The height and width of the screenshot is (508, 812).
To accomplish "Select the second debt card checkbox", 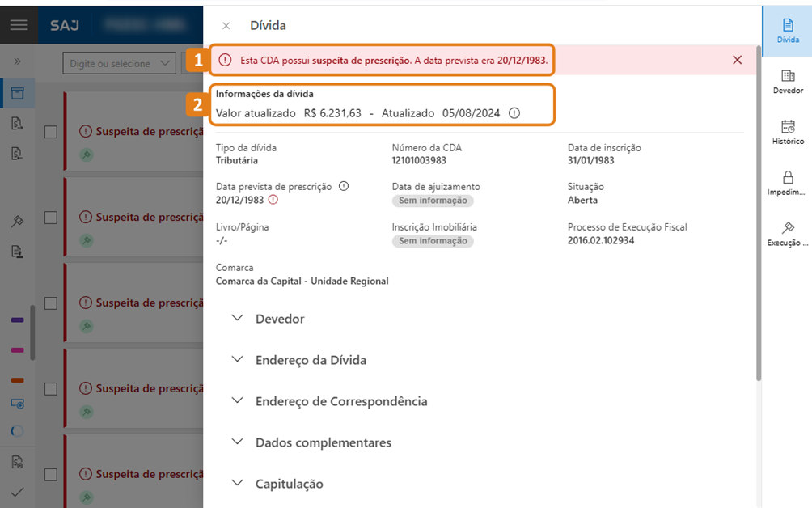I will click(x=51, y=218).
